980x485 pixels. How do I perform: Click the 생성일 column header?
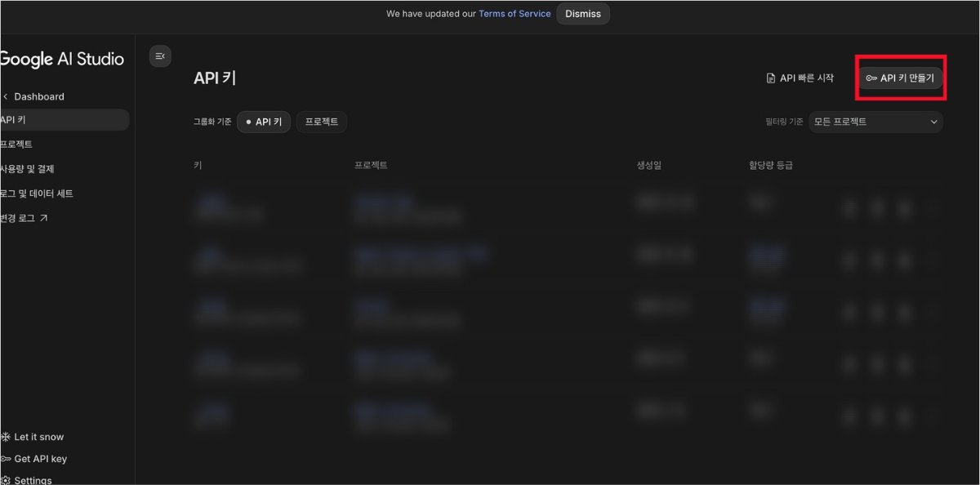[x=648, y=165]
